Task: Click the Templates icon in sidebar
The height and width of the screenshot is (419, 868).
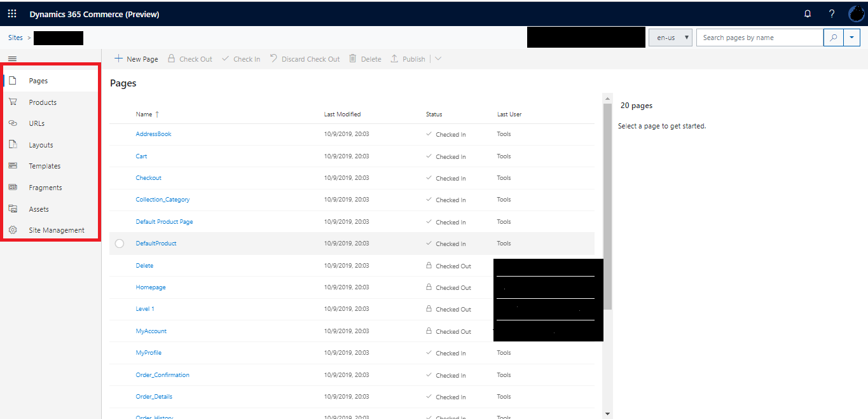Action: [x=13, y=166]
